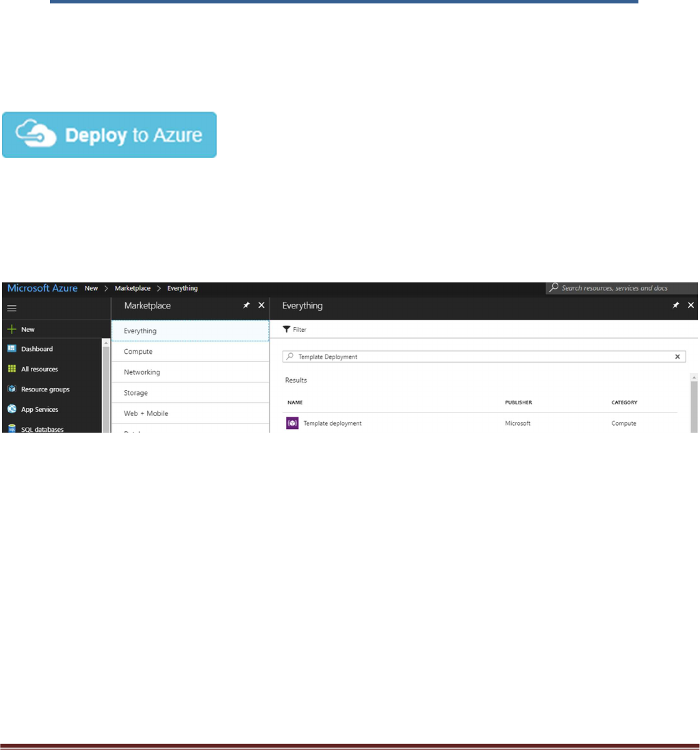The height and width of the screenshot is (750, 700).
Task: Open the Template deployment result
Action: (481, 423)
